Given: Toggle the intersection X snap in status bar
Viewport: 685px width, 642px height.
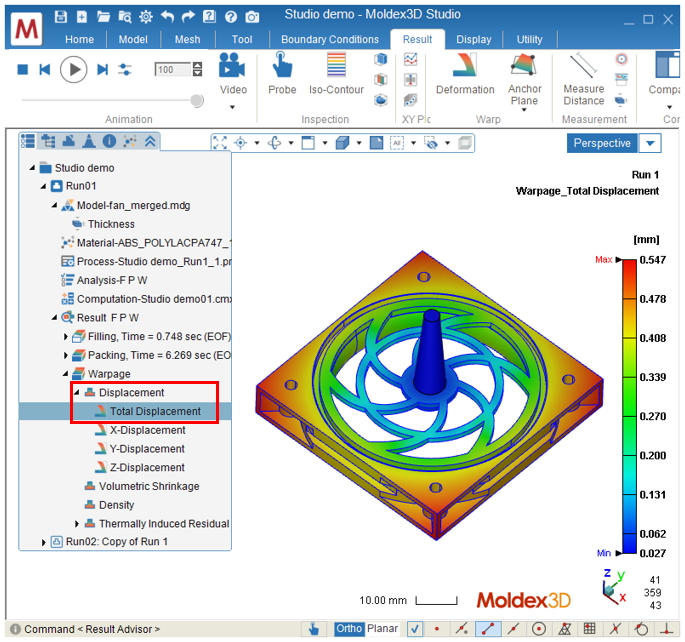Looking at the screenshot, I should click(x=615, y=629).
